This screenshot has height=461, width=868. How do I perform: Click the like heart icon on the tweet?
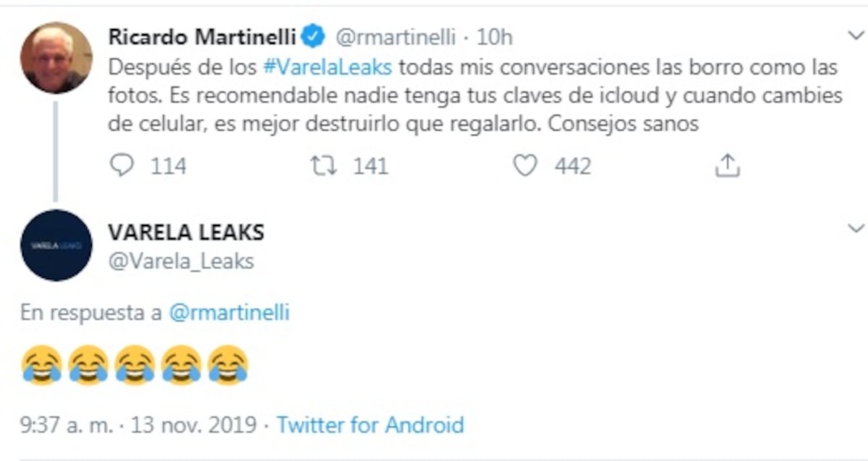click(x=526, y=165)
